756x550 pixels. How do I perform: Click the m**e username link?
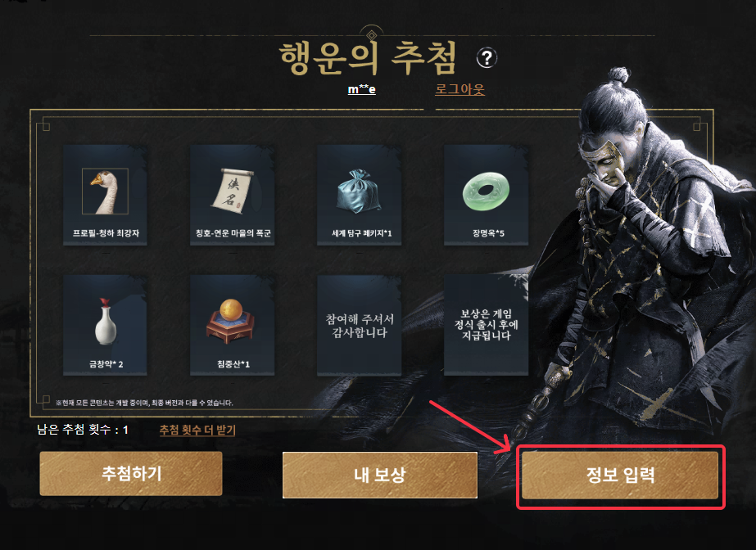pyautogui.click(x=361, y=89)
